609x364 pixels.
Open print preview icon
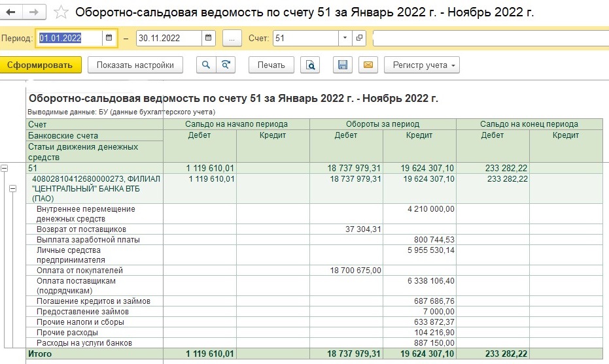coord(310,65)
